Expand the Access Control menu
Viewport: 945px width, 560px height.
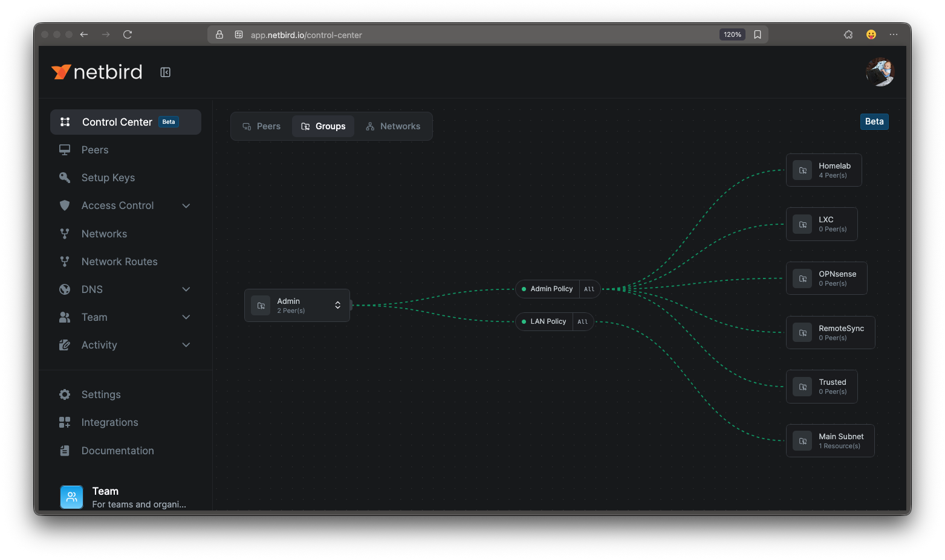[x=186, y=206]
